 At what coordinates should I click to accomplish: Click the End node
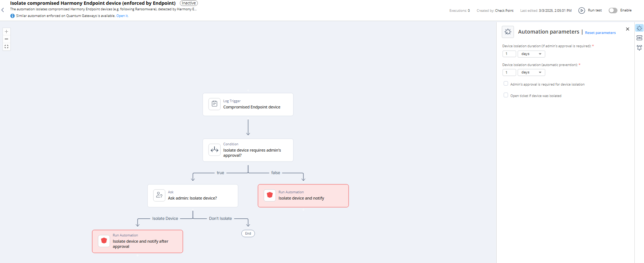(248, 233)
